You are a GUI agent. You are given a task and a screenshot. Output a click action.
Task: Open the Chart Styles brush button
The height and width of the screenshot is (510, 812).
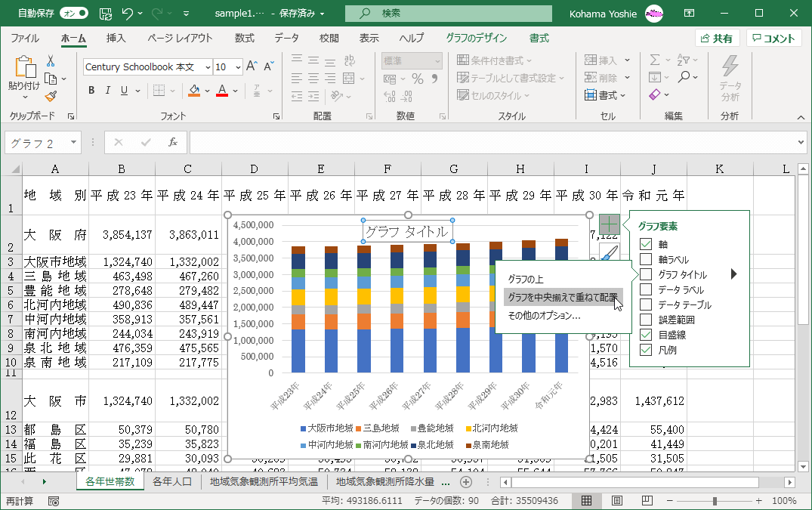[x=610, y=252]
